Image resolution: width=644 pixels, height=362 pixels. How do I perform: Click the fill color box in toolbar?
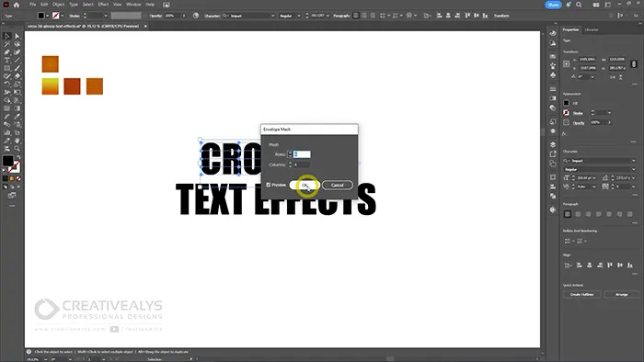pos(7,161)
